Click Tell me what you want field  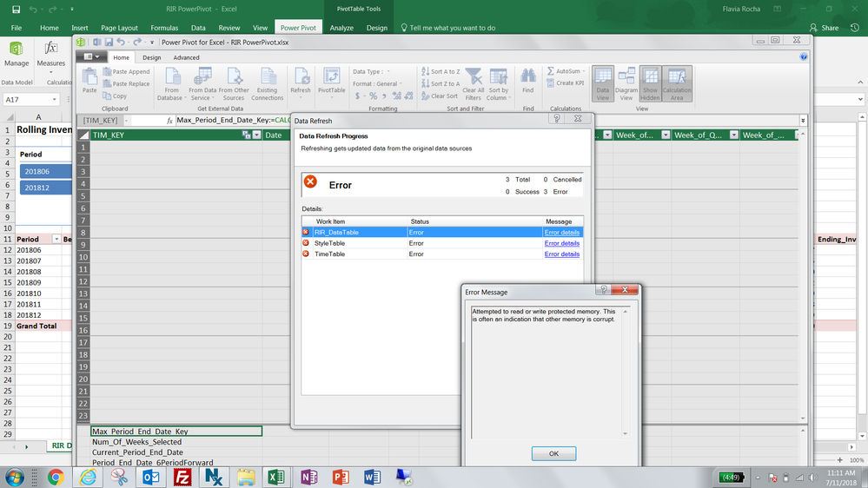[447, 28]
